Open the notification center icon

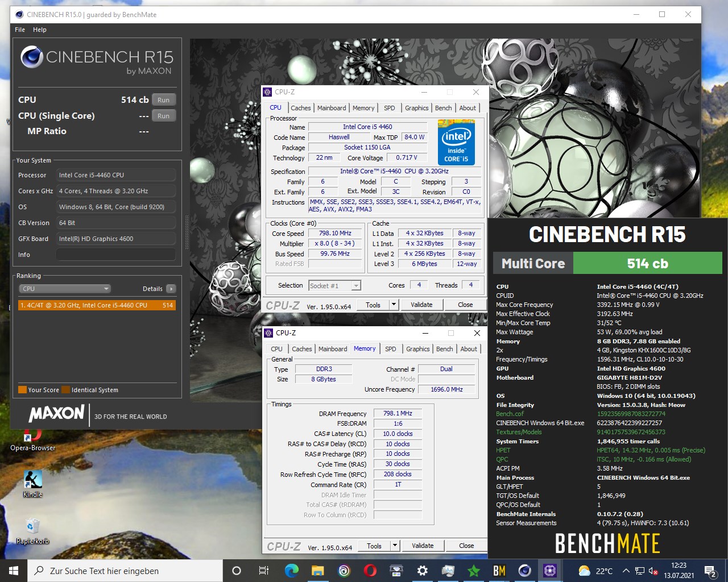pyautogui.click(x=710, y=571)
